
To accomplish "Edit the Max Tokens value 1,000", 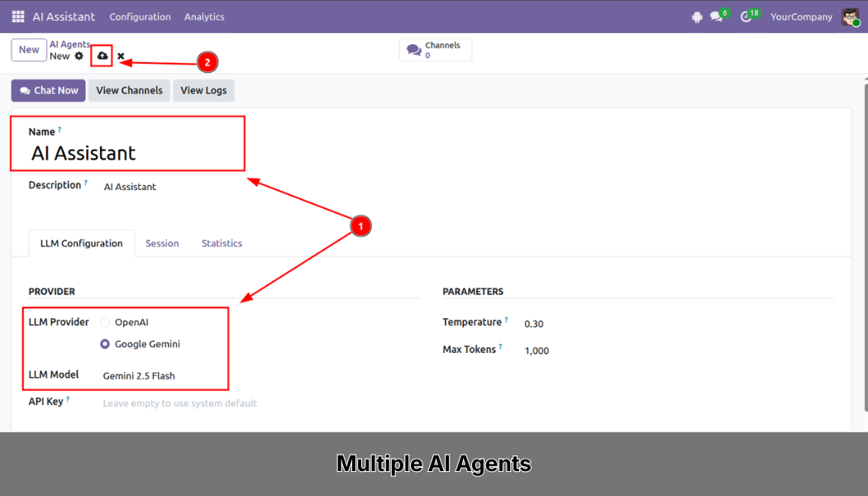I will coord(537,351).
